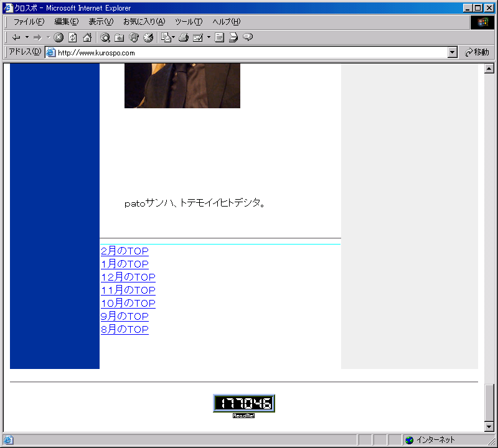Click the Windows flag throbber logo

(482, 22)
